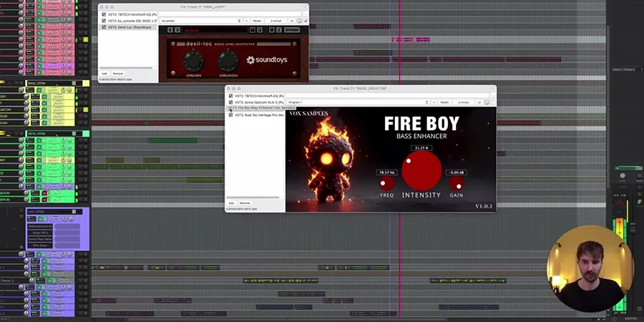Click the -0.00 dB gain value field

point(456,172)
